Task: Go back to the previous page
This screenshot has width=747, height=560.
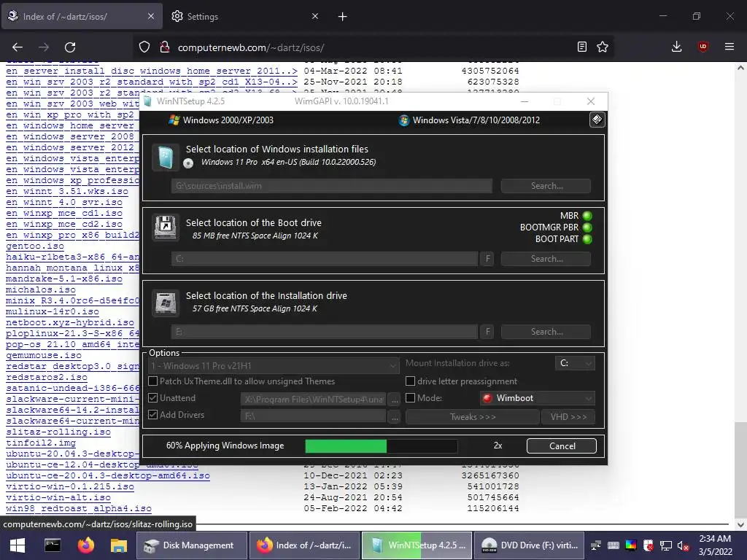Action: pyautogui.click(x=18, y=47)
